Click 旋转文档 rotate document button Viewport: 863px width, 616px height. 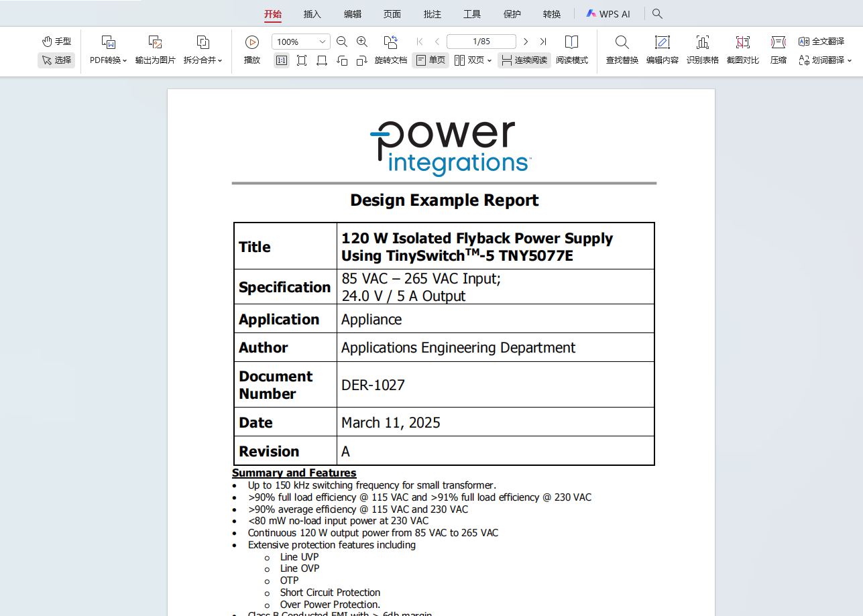pos(391,50)
